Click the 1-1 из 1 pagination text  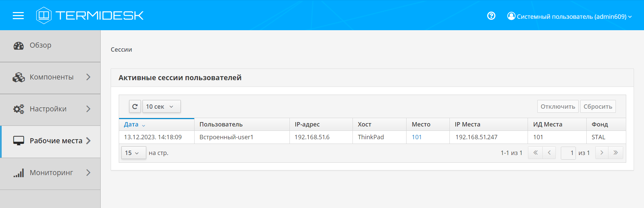tap(512, 153)
